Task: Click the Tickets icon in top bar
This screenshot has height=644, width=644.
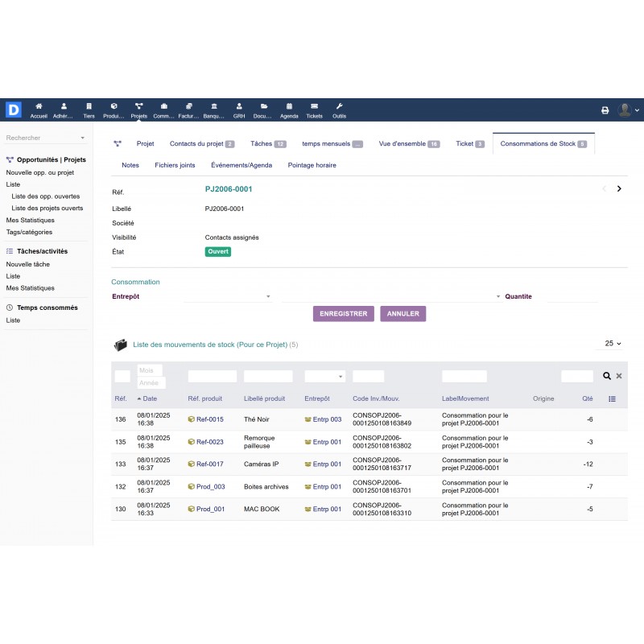Action: click(x=314, y=106)
